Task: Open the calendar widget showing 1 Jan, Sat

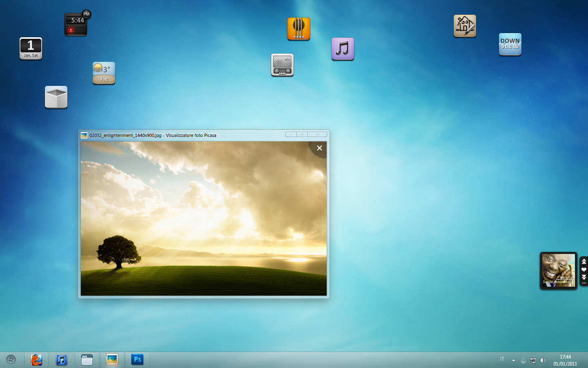Action: coord(31,48)
